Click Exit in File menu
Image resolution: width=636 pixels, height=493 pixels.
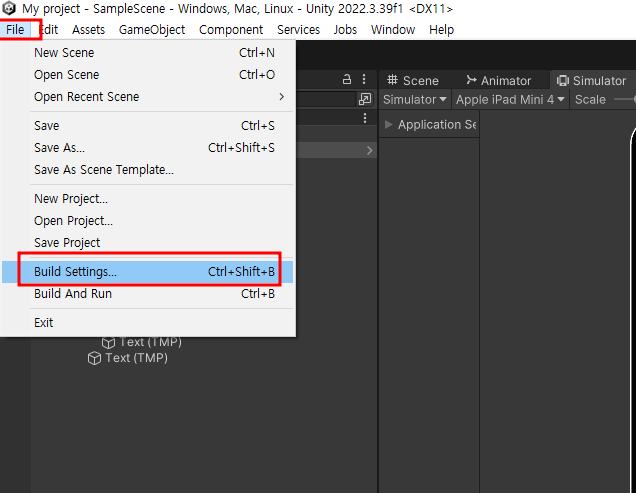(x=148, y=323)
